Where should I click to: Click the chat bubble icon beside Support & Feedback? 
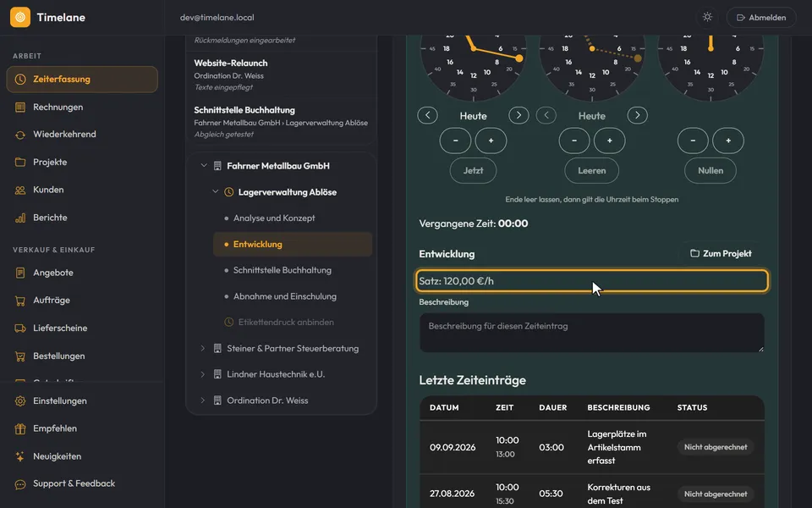(20, 484)
